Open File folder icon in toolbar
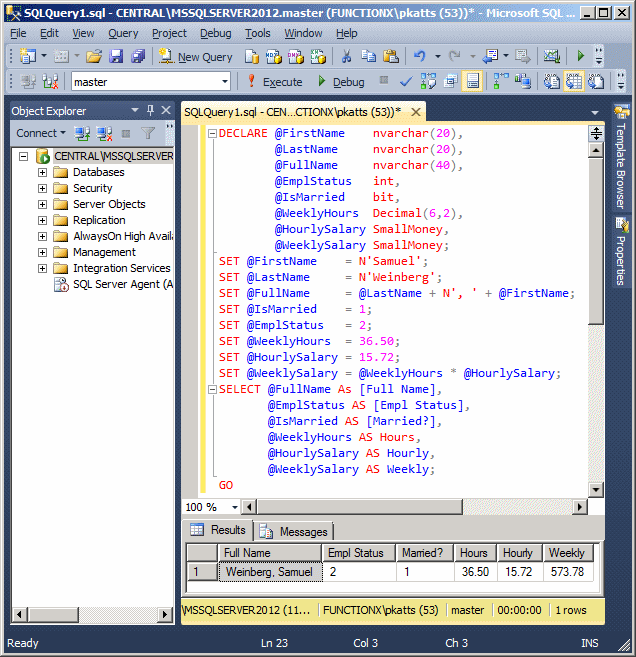The height and width of the screenshot is (657, 636). coord(94,56)
